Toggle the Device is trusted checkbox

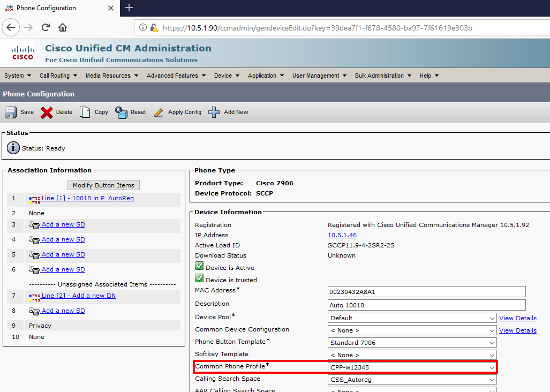coord(199,278)
